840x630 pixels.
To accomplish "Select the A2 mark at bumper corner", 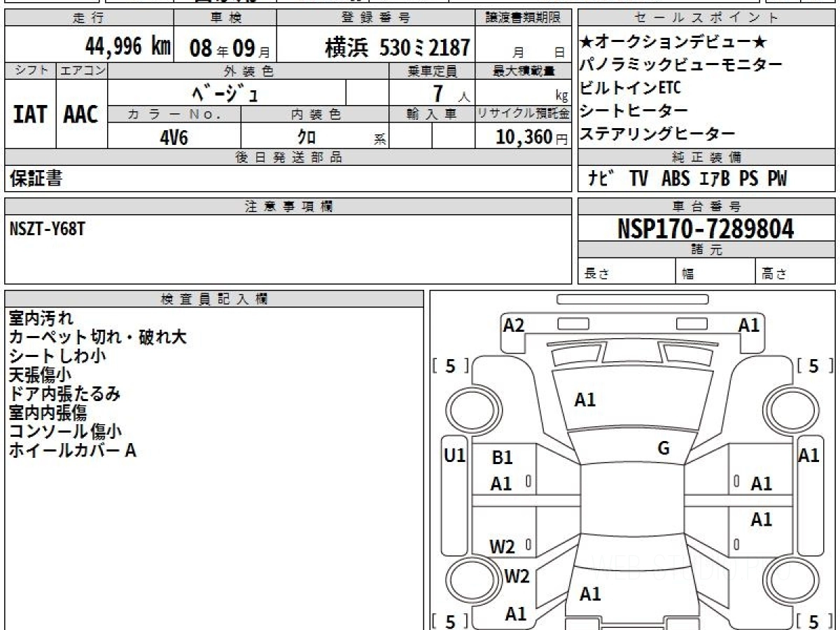I will (514, 325).
